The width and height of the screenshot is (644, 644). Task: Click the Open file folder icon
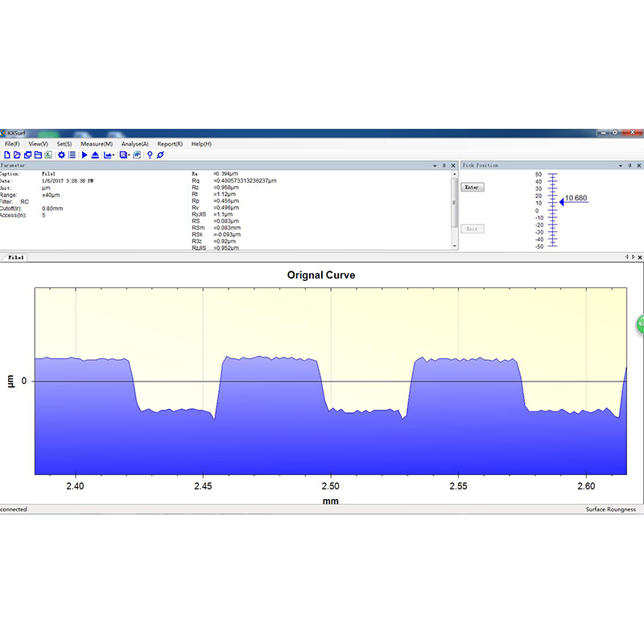17,155
